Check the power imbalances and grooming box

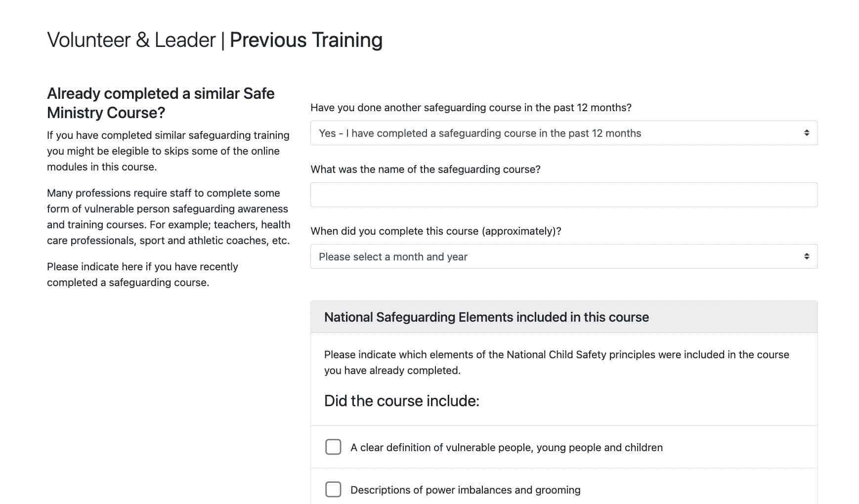[333, 490]
